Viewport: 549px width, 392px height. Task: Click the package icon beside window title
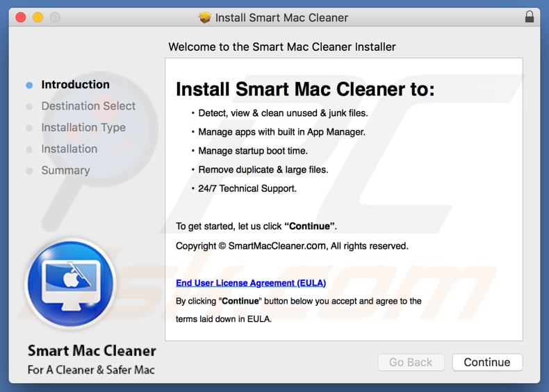tap(205, 17)
